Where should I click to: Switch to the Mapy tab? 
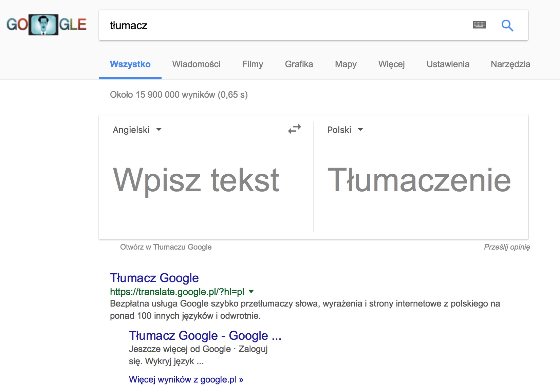(x=346, y=64)
